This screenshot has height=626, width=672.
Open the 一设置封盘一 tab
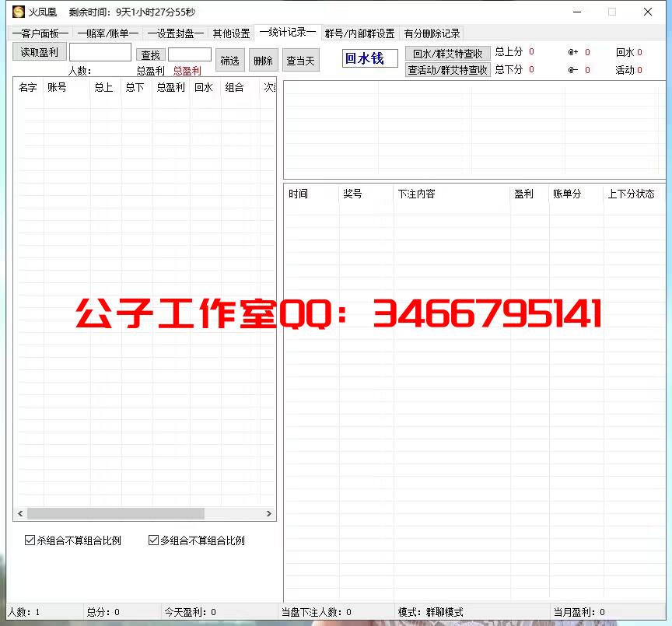pos(176,33)
